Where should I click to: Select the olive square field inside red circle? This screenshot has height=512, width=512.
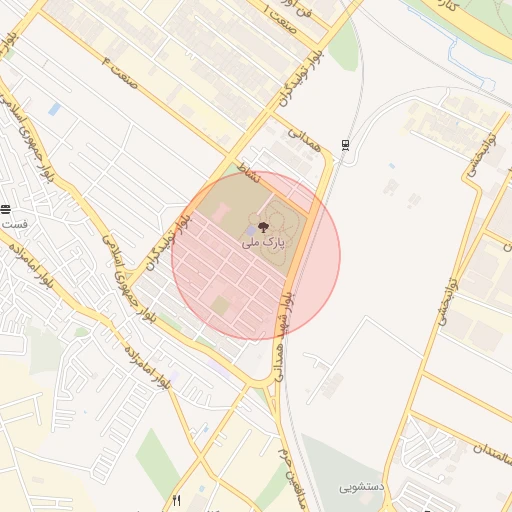click(x=220, y=306)
